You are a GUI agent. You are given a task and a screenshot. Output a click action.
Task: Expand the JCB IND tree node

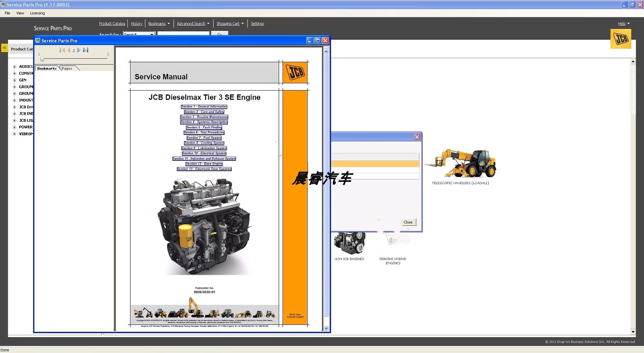[x=15, y=114]
